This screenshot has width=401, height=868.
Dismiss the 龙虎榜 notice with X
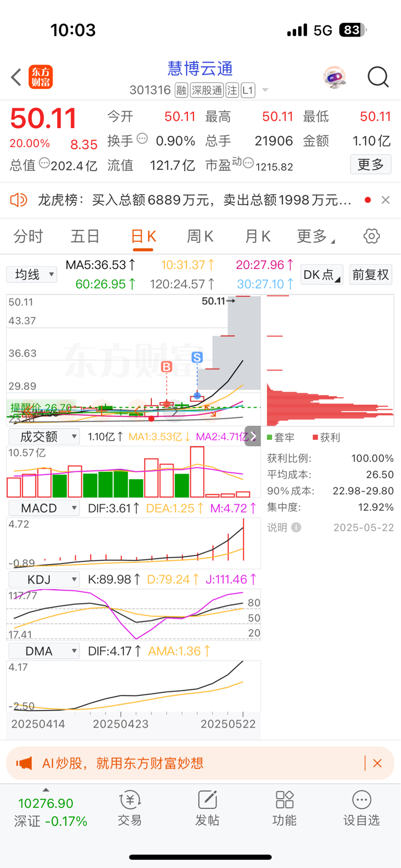(x=385, y=200)
